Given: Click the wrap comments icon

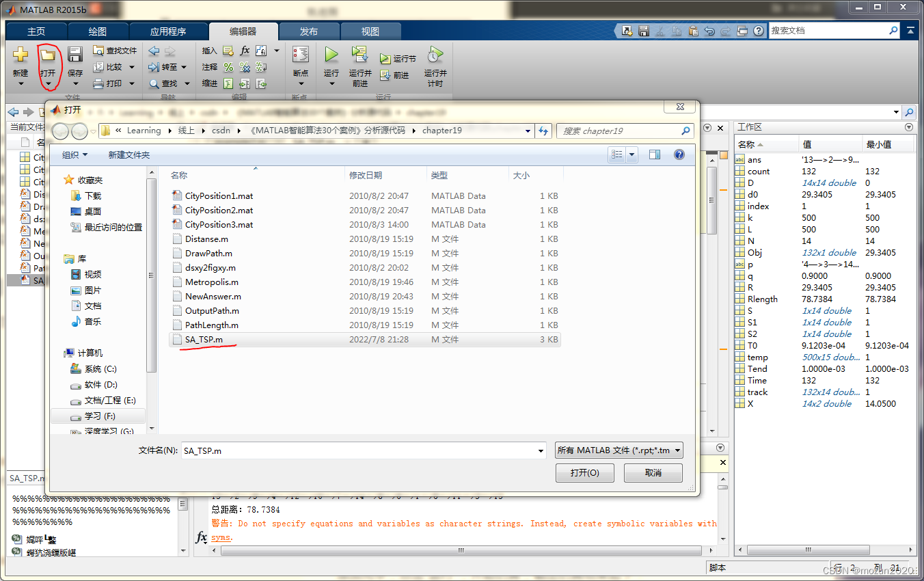Looking at the screenshot, I should click(261, 67).
